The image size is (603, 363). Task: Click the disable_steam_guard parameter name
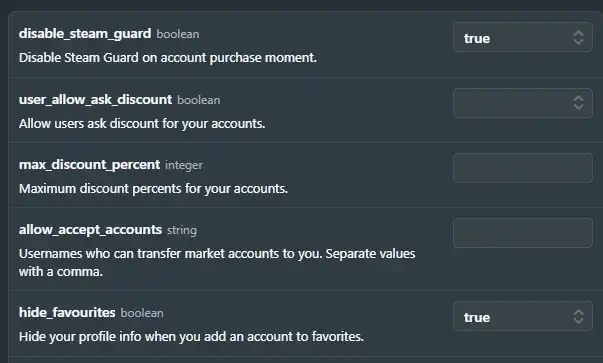pos(85,34)
